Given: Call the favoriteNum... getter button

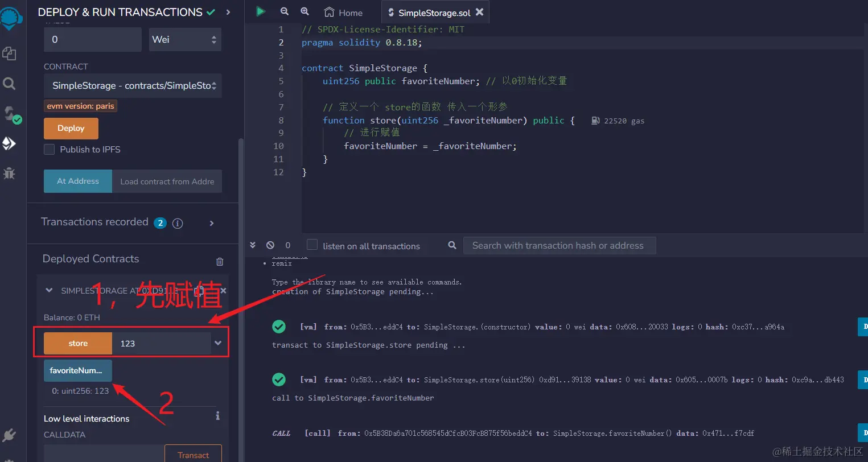Looking at the screenshot, I should coord(78,370).
